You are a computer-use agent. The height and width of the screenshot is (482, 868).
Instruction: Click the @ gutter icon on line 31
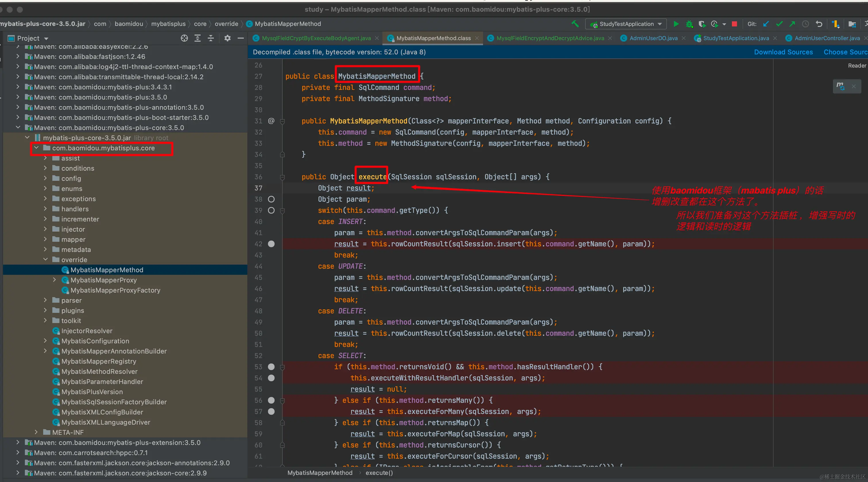pos(271,121)
